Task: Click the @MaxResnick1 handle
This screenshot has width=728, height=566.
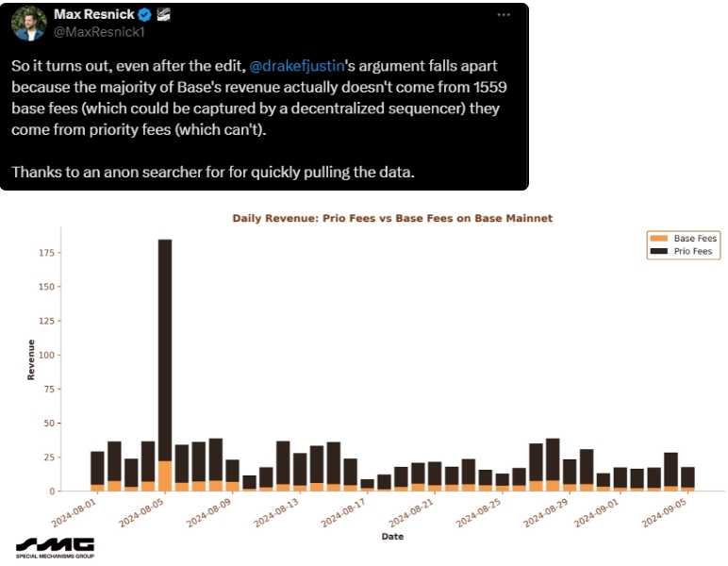Action: tap(99, 31)
